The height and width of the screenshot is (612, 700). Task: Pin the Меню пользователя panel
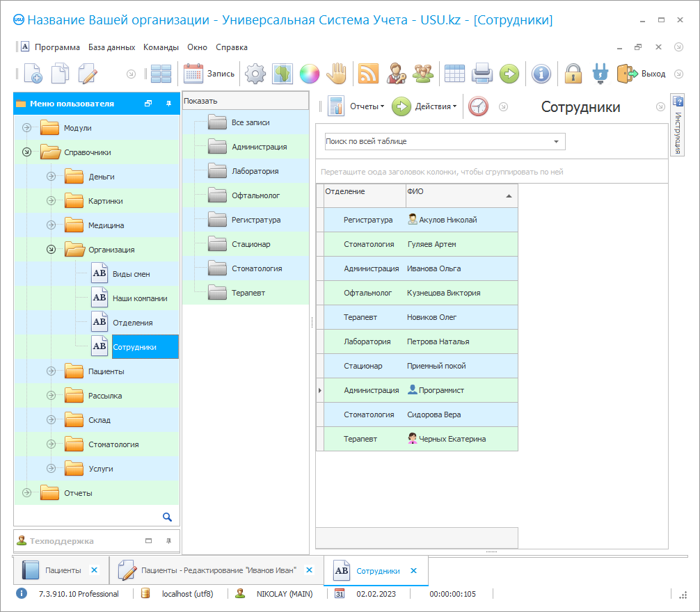pyautogui.click(x=168, y=104)
